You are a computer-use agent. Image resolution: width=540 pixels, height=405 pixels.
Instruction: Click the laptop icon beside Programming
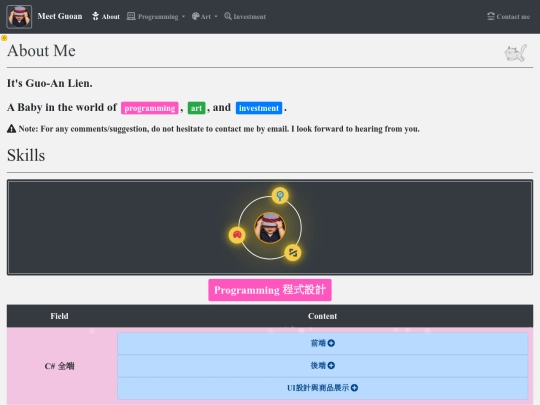[x=131, y=16]
